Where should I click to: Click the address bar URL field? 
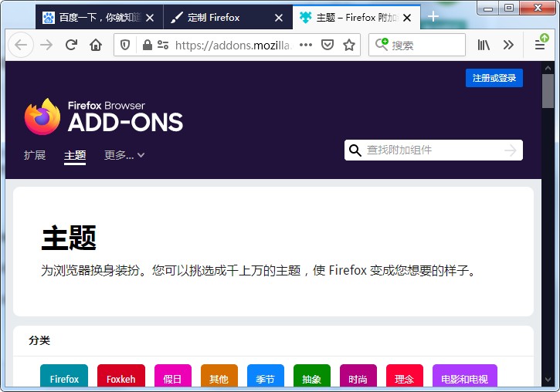click(233, 46)
